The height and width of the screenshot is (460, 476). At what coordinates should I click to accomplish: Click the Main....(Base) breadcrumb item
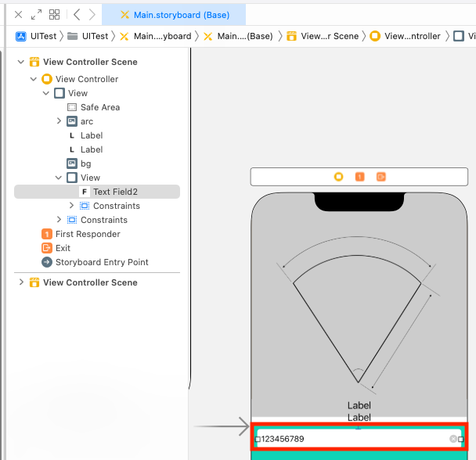point(238,36)
